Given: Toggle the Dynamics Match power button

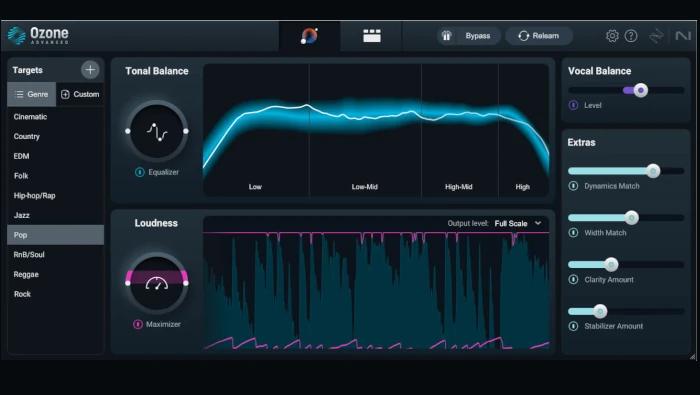Looking at the screenshot, I should (x=573, y=186).
